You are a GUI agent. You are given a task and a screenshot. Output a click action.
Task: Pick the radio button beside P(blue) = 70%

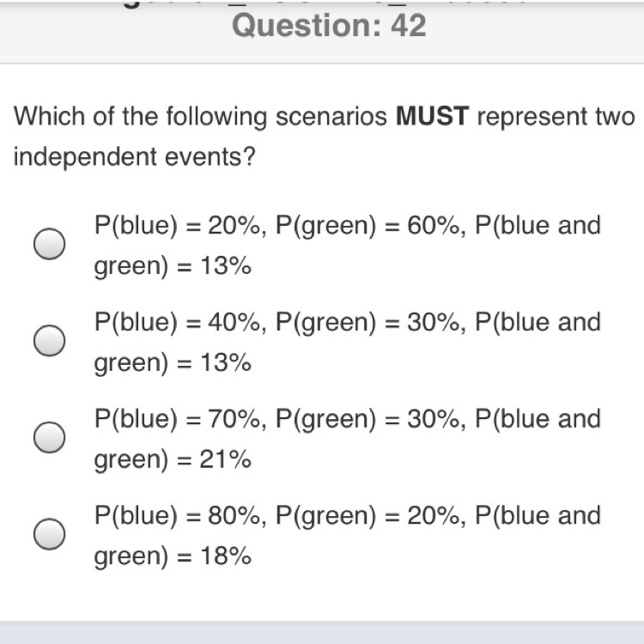50,438
